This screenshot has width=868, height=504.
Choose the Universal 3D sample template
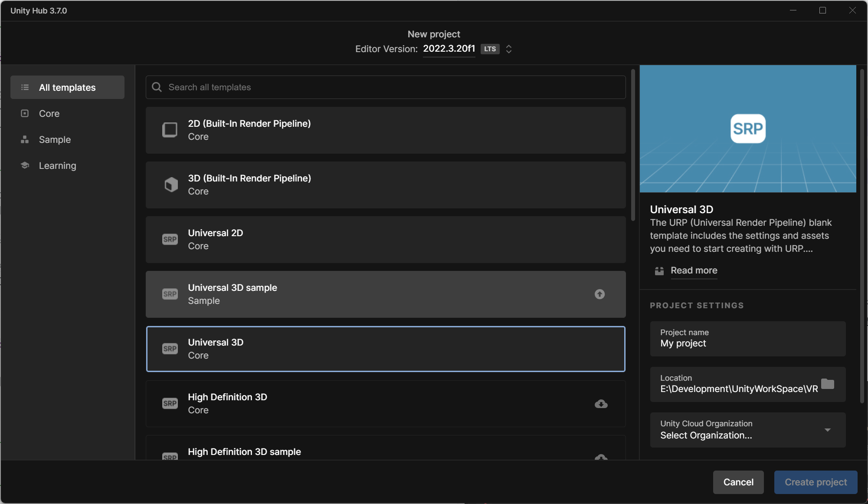(386, 294)
